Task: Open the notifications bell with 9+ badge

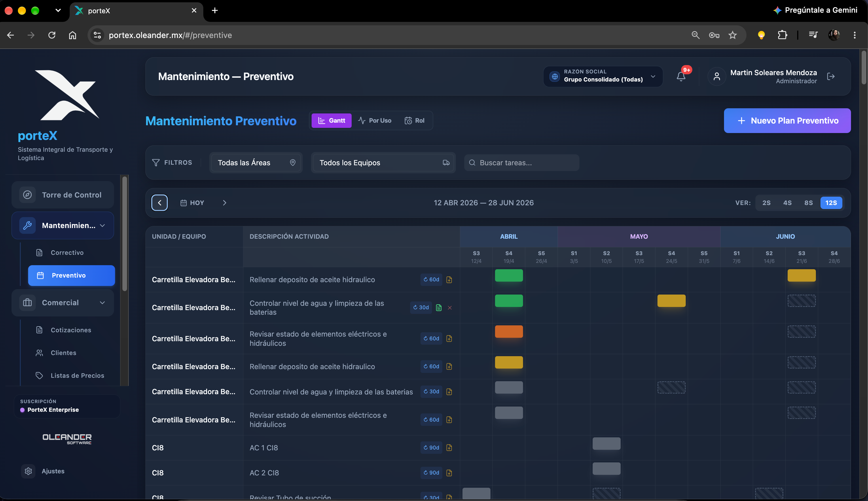Action: 681,76
